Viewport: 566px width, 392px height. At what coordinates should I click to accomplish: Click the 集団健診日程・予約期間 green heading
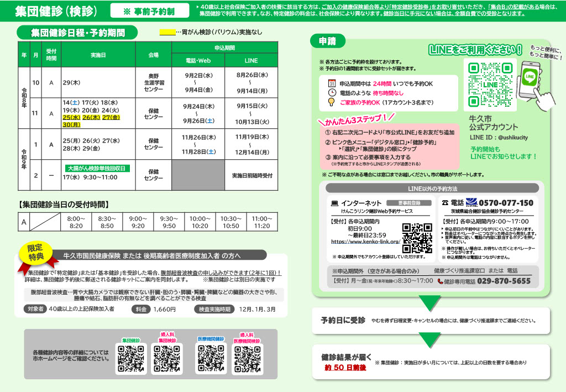click(77, 33)
